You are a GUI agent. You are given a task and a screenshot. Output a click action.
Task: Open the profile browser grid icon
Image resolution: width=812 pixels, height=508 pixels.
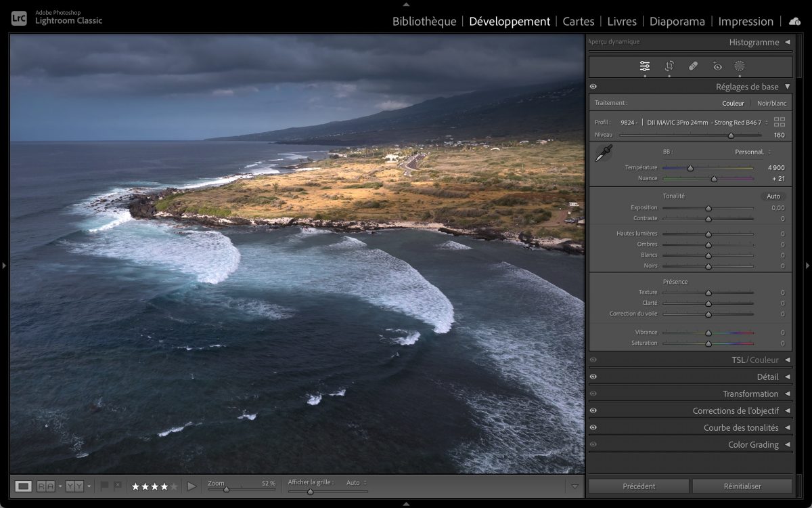pyautogui.click(x=780, y=122)
